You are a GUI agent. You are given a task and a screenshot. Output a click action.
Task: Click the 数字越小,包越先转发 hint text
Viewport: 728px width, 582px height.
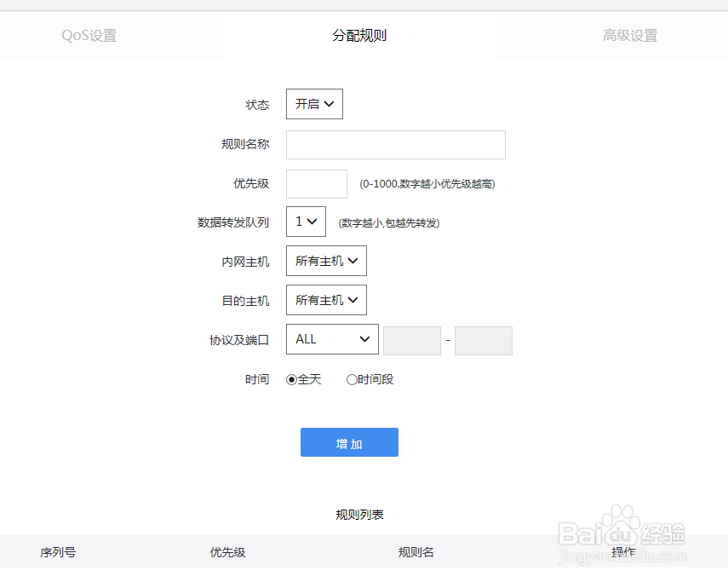(389, 223)
